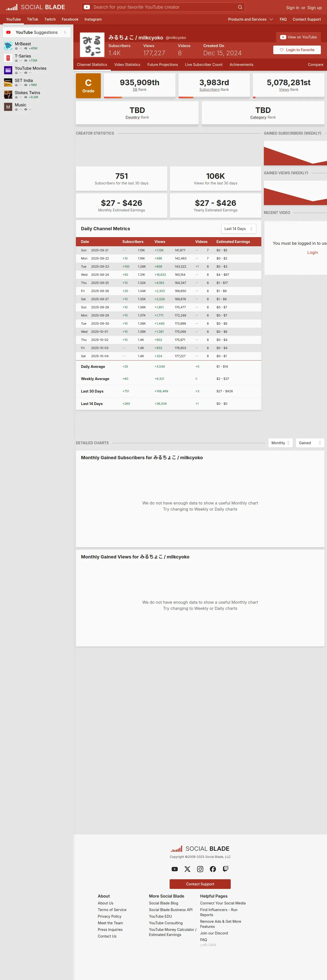This screenshot has height=980, width=327.
Task: Open Privacy Policy footer link
Action: [110, 916]
